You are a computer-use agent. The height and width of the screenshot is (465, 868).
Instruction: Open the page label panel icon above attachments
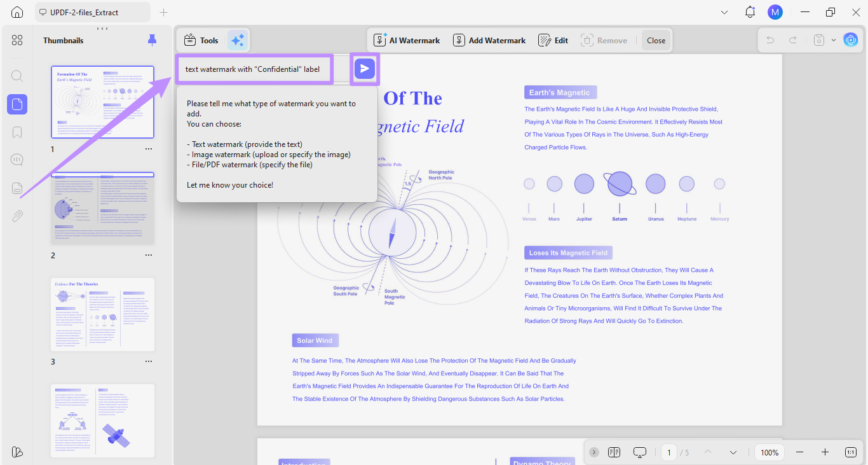17,188
